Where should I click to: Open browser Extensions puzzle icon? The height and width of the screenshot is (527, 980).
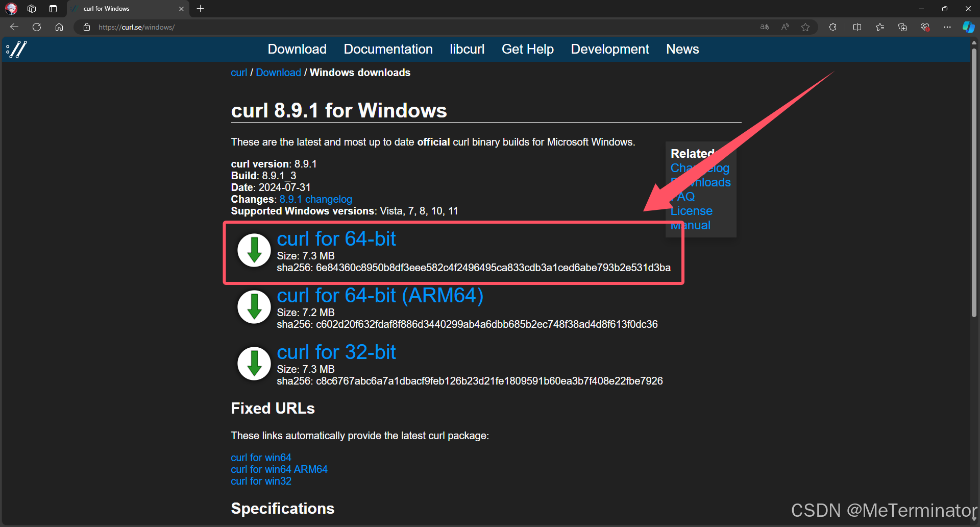tap(832, 27)
